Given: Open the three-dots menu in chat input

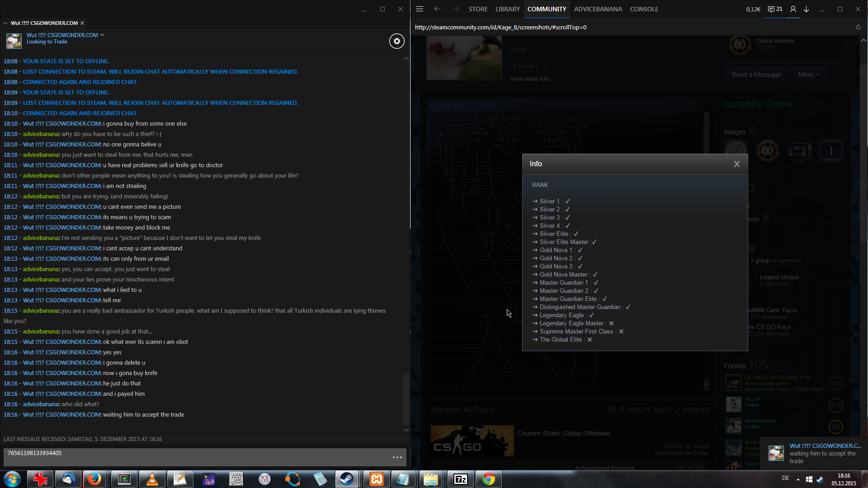Looking at the screenshot, I should [x=397, y=457].
